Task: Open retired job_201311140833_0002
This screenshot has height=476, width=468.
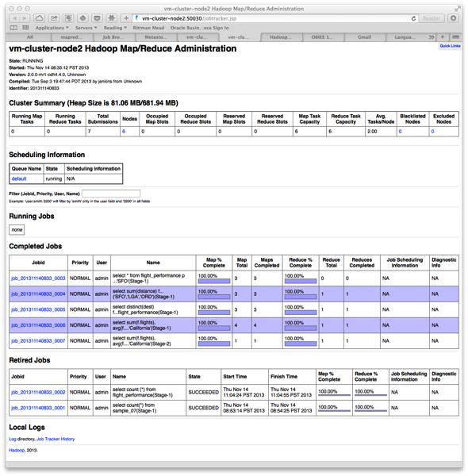Action: (x=38, y=392)
